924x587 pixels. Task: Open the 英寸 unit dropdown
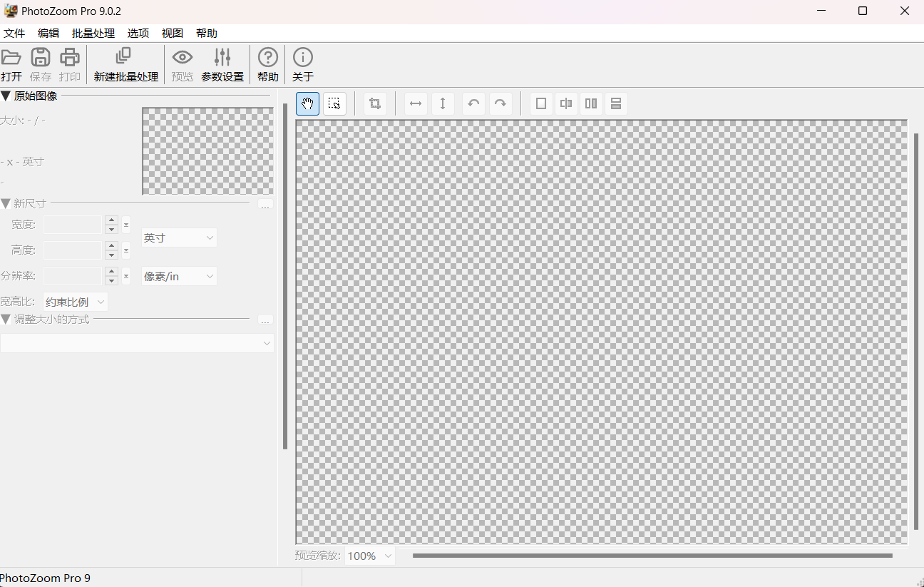pos(179,238)
